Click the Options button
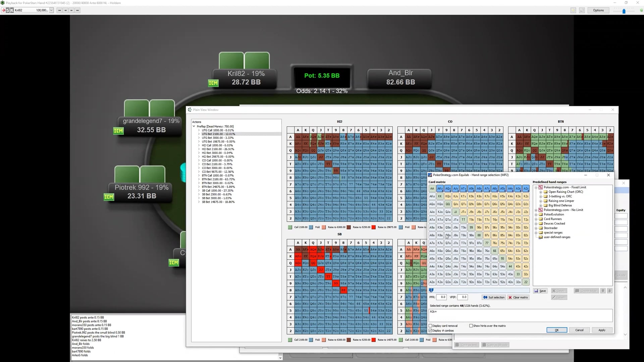This screenshot has width=644, height=362. [x=598, y=10]
